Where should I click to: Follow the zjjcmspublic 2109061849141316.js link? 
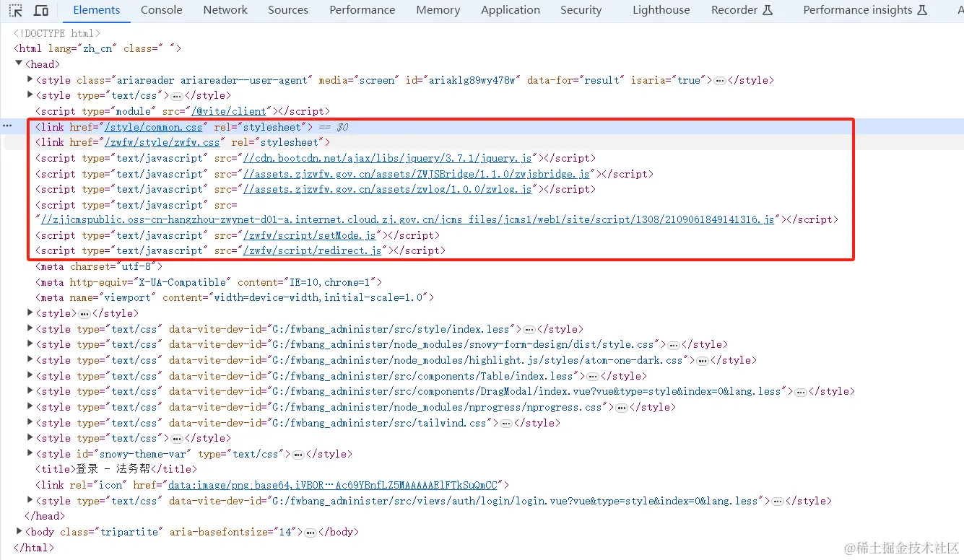coord(407,220)
